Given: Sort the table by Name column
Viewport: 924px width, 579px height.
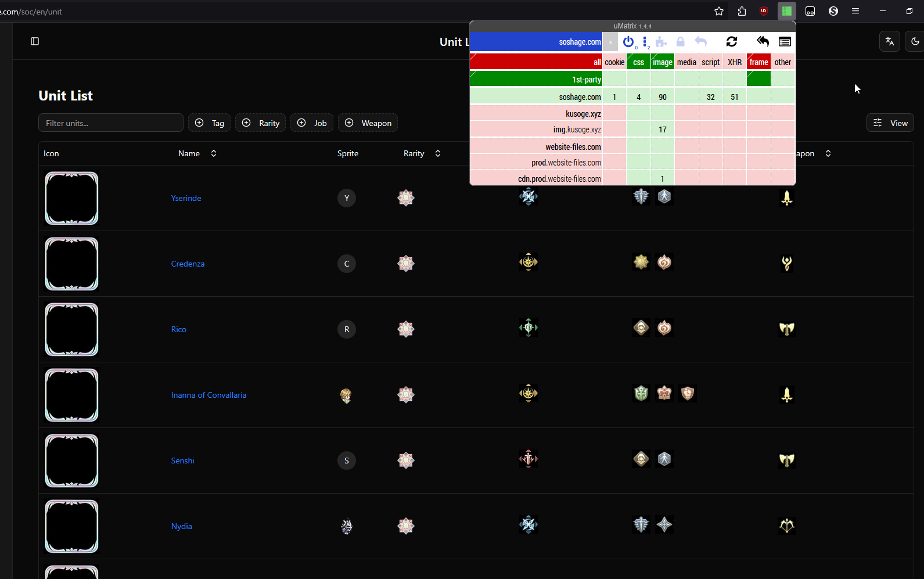Looking at the screenshot, I should (197, 153).
